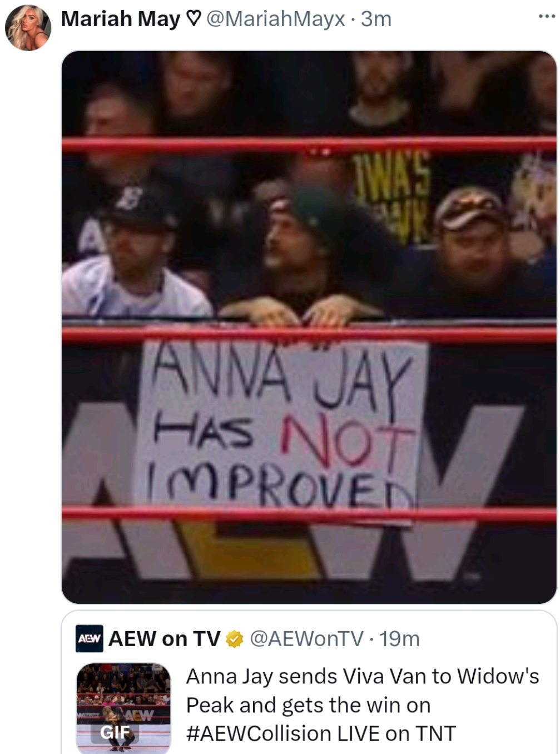560x754 pixels.
Task: Click the AEW on TV logo avatar
Action: pos(90,638)
